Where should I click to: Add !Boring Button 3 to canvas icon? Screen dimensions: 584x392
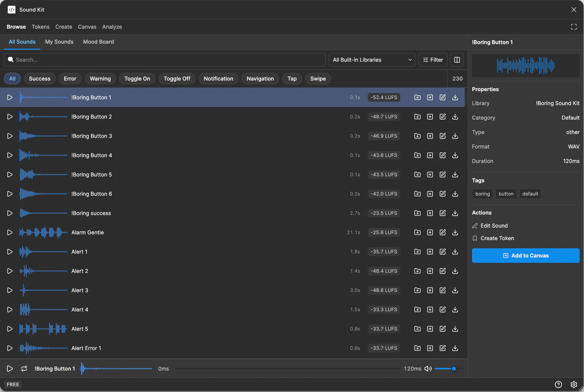pos(430,136)
